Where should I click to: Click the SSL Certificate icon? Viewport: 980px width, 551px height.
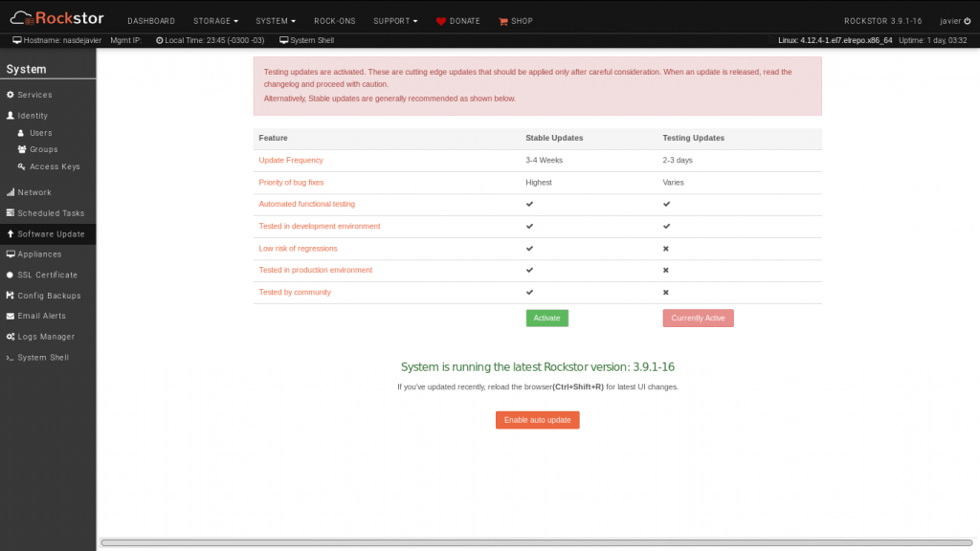pos(10,275)
